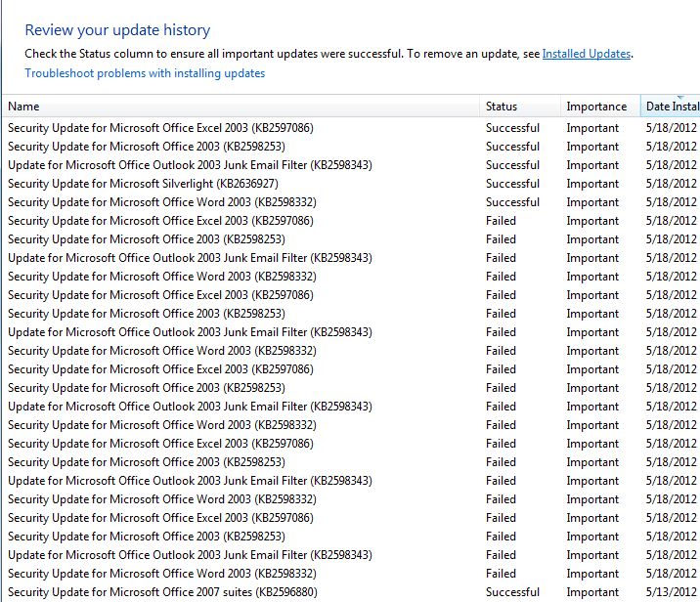Sort by the Importance column header
The height and width of the screenshot is (602, 700).
pos(600,107)
